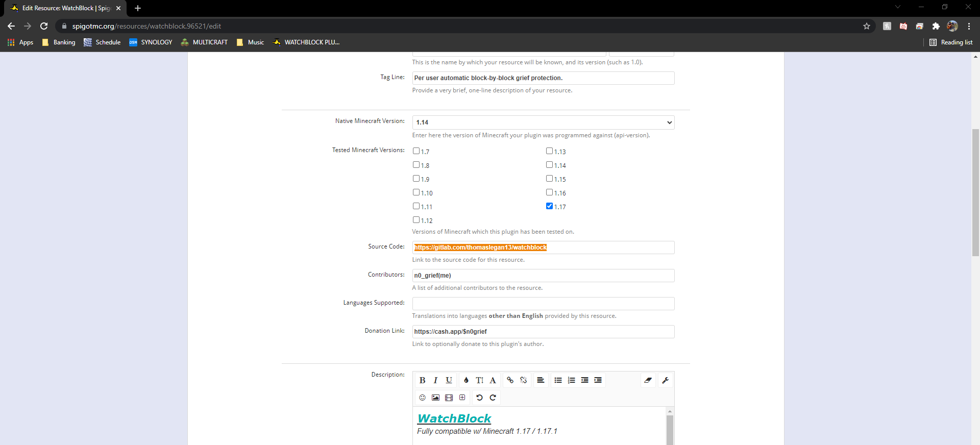This screenshot has height=445, width=980.
Task: Insert media with the film icon
Action: [x=449, y=398]
